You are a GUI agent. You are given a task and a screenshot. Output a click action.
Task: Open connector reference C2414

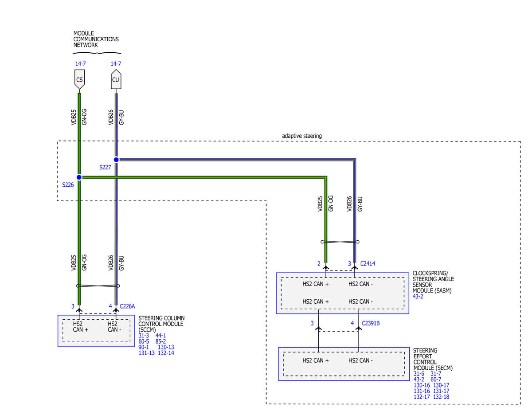pyautogui.click(x=368, y=264)
